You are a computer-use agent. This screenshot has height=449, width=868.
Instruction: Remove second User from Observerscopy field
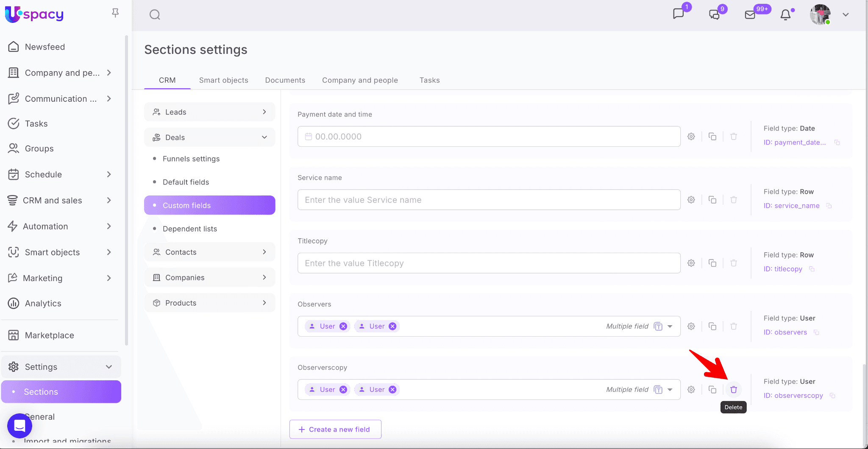[392, 390]
